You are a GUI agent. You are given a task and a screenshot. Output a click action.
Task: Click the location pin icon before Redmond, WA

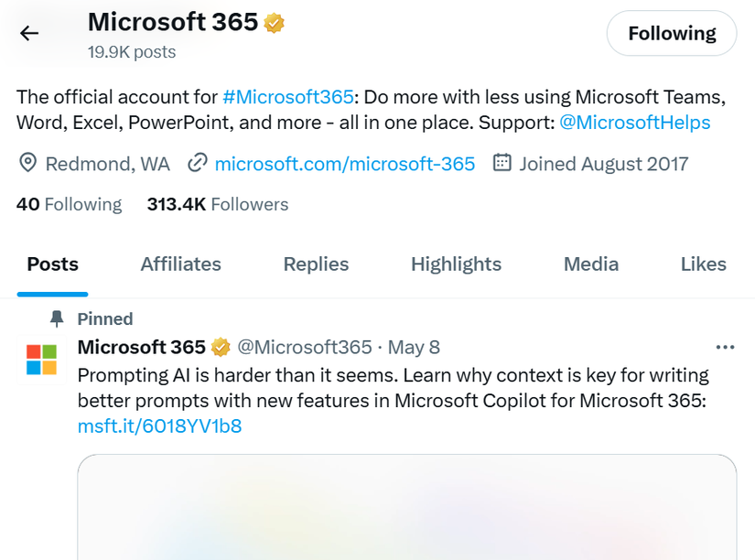(27, 163)
